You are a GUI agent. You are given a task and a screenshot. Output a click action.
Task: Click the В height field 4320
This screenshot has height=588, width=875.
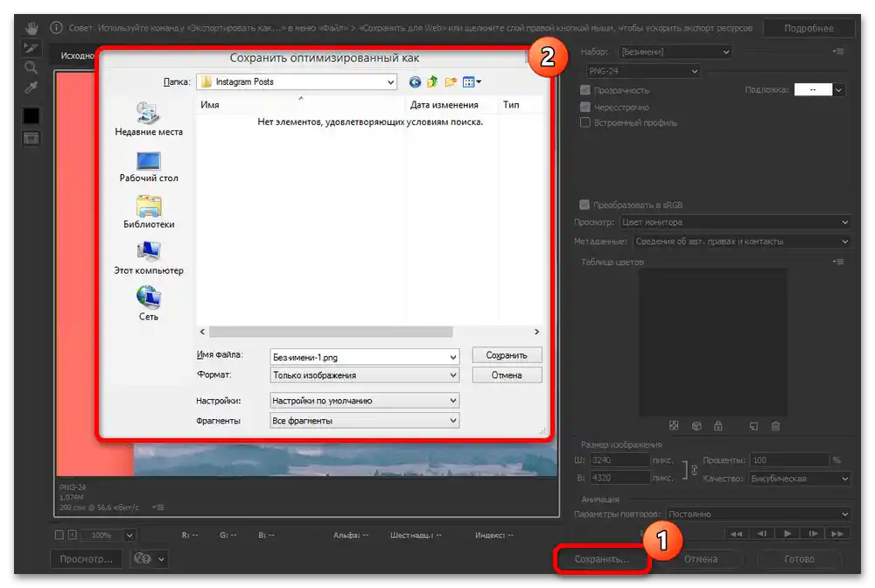620,478
